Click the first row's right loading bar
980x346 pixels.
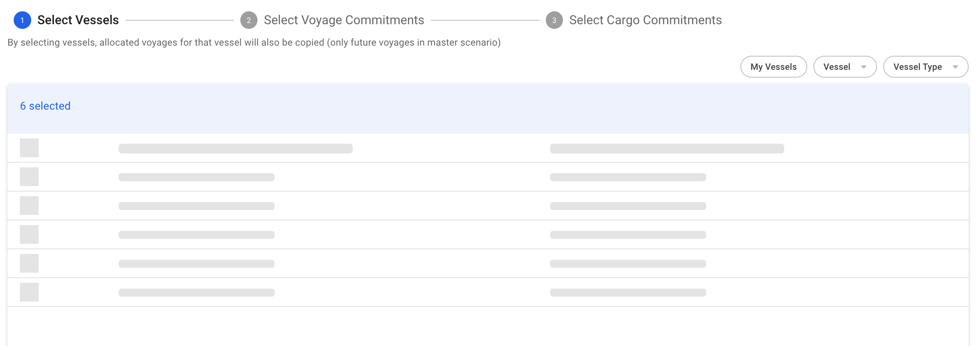click(x=667, y=149)
